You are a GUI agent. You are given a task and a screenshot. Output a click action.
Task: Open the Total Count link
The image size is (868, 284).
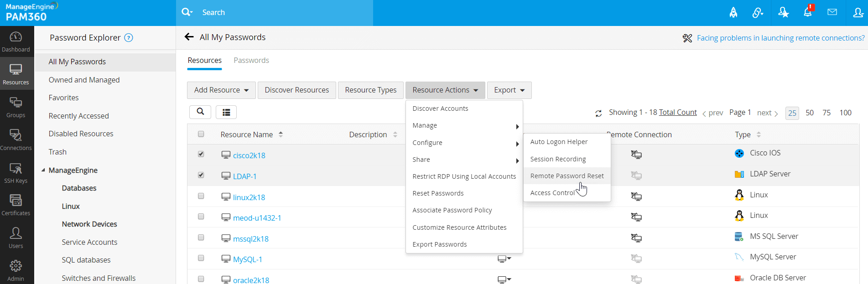pos(678,112)
